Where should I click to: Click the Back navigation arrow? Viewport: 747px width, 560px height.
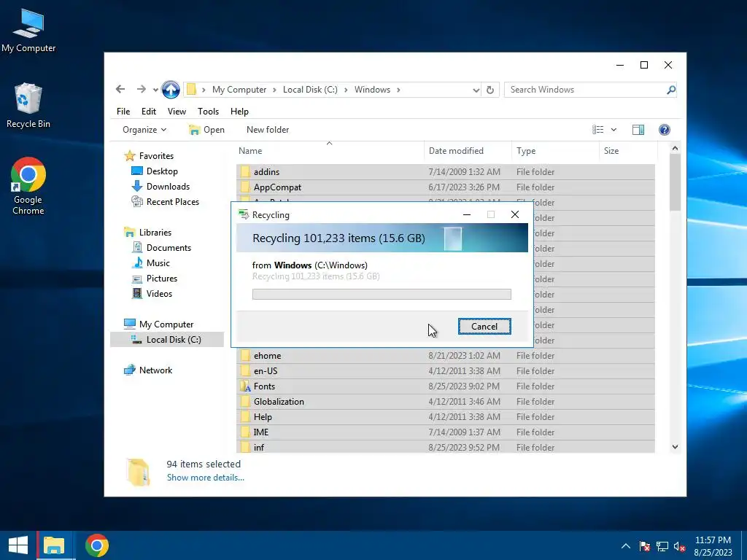tap(120, 89)
